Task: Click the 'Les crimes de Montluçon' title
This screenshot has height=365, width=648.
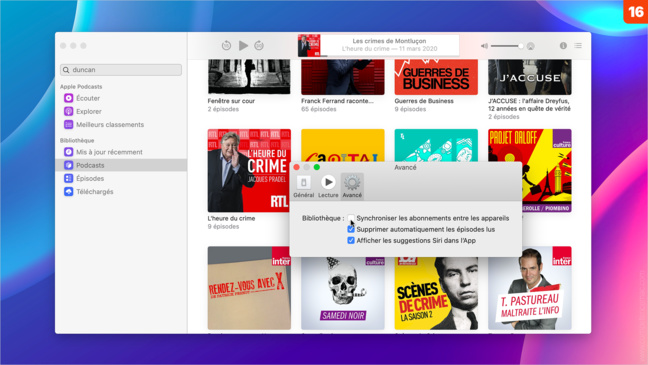Action: [x=389, y=41]
